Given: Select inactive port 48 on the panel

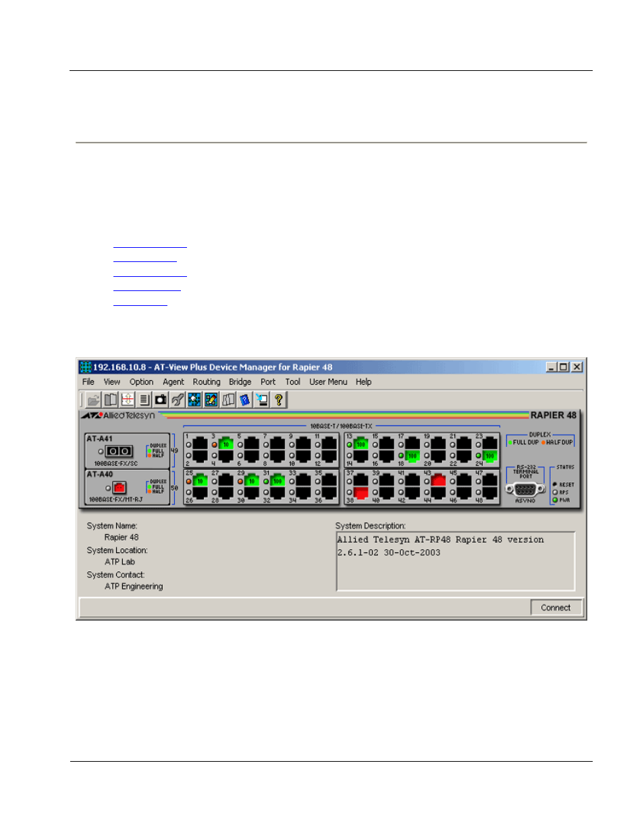Looking at the screenshot, I should (x=490, y=492).
